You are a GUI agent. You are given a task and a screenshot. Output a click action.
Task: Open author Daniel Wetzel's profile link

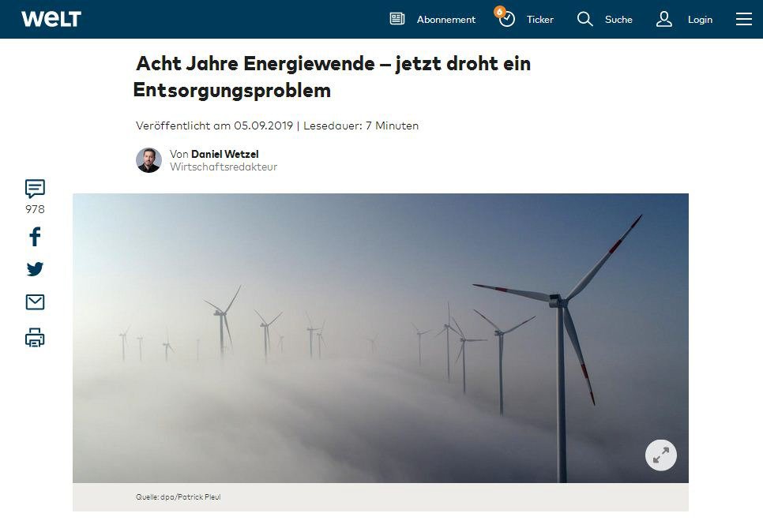[225, 154]
